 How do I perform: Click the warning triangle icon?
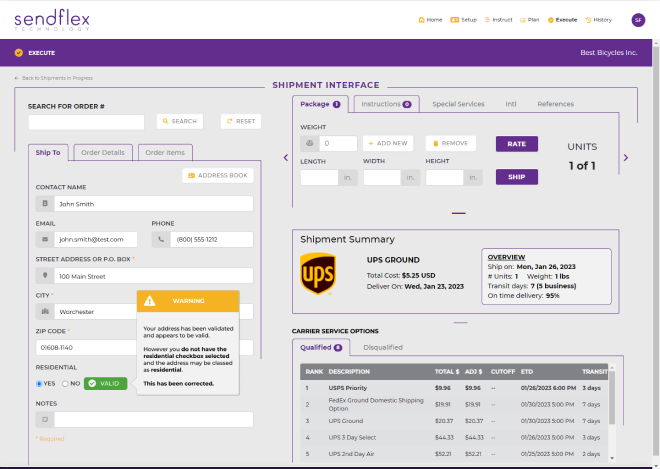click(x=150, y=300)
